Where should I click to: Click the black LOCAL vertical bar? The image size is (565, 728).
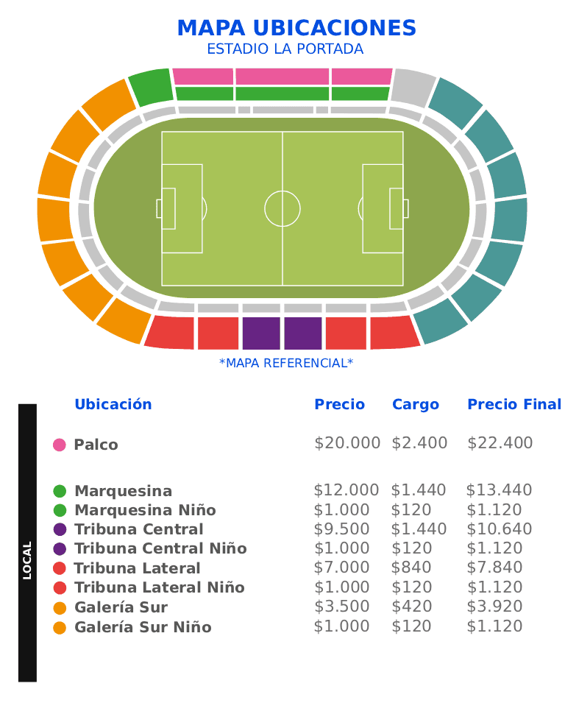click(27, 543)
